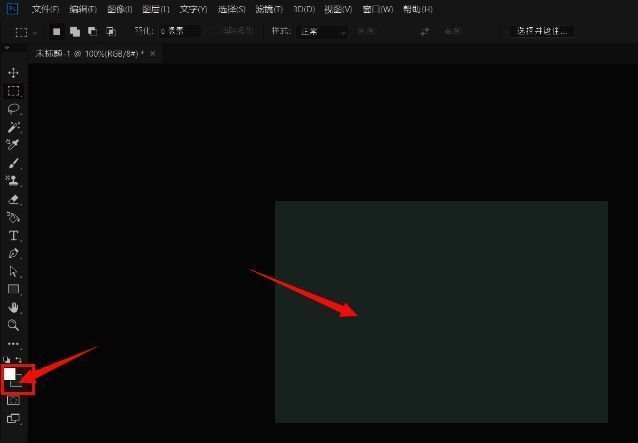The height and width of the screenshot is (443, 638).
Task: Select the Type tool
Action: tap(13, 236)
